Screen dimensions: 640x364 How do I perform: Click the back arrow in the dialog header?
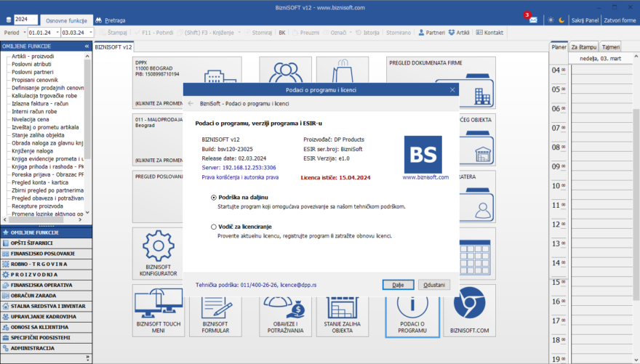click(191, 103)
